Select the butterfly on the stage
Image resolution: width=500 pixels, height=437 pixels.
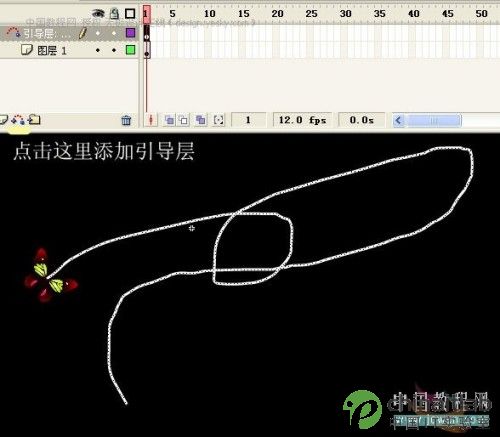pos(50,276)
